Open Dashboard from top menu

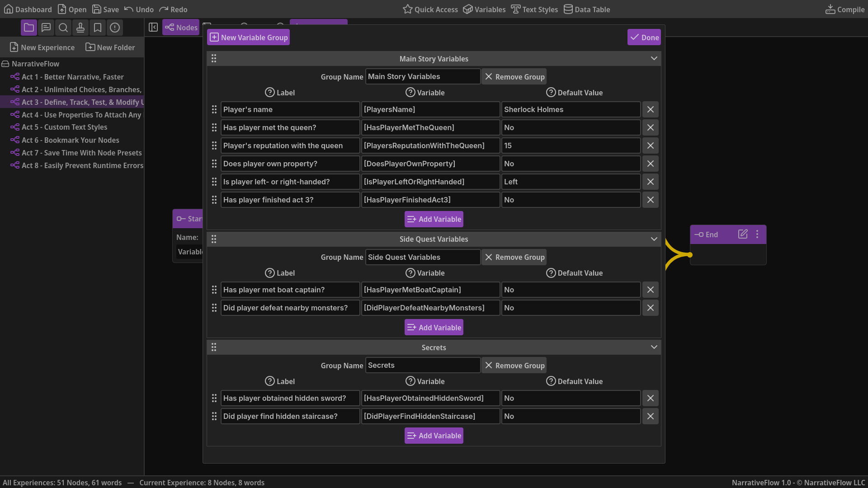tap(28, 9)
